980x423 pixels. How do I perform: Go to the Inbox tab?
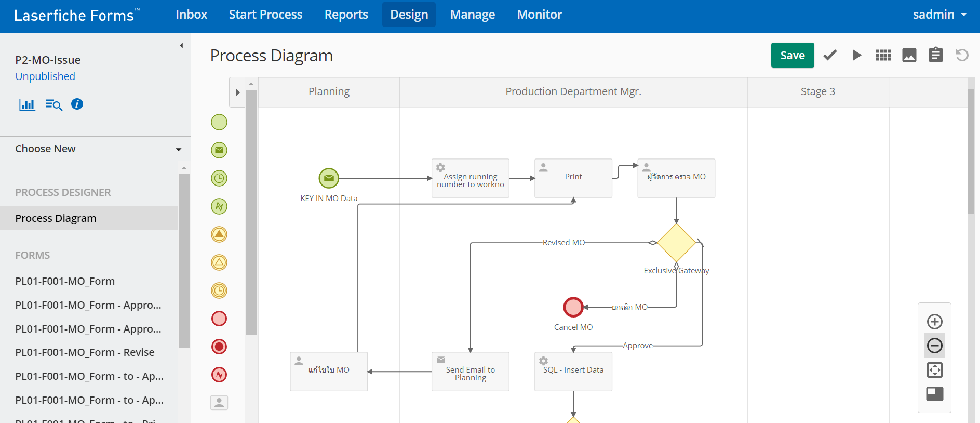pos(191,15)
